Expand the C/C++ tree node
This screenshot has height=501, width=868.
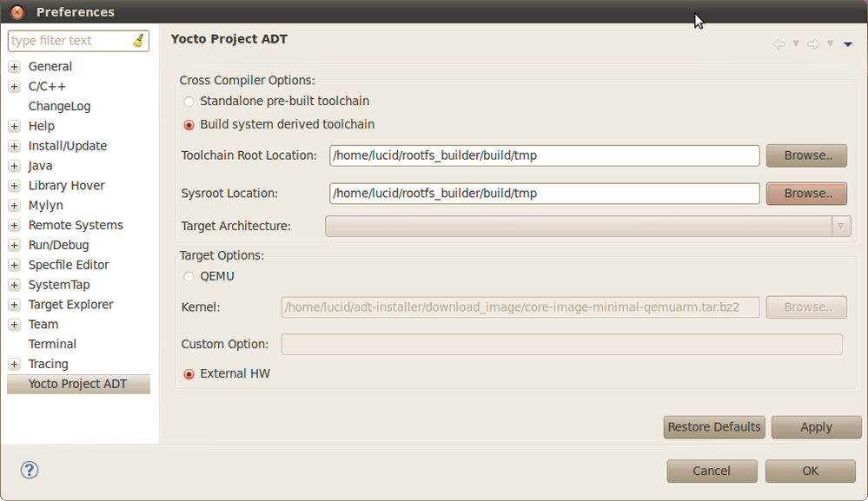click(x=15, y=87)
